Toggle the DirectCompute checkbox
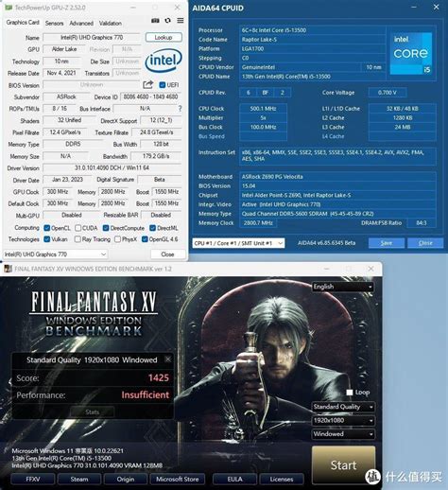448x490 pixels. coord(106,228)
